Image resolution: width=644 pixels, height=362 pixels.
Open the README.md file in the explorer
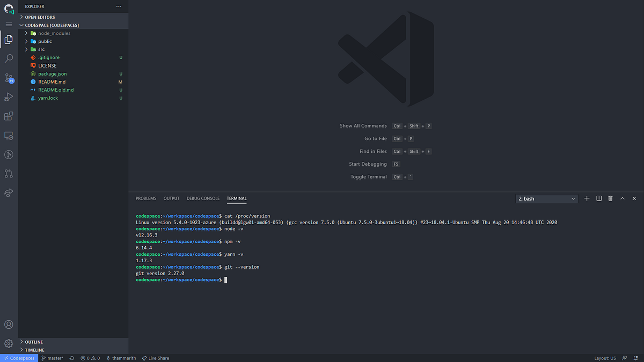coord(52,82)
